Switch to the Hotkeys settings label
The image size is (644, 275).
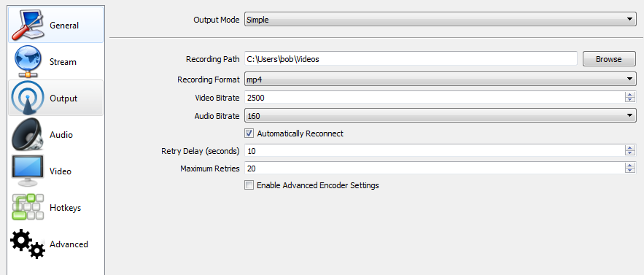66,208
